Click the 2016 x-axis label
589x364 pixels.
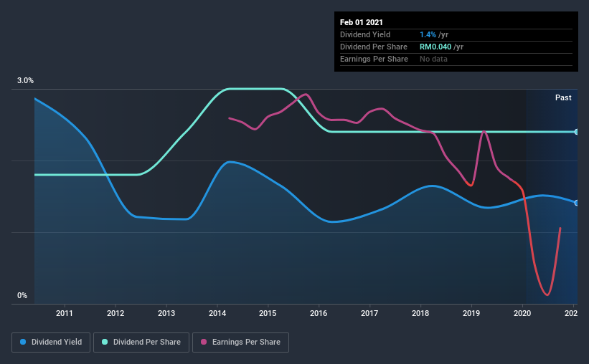click(x=319, y=313)
